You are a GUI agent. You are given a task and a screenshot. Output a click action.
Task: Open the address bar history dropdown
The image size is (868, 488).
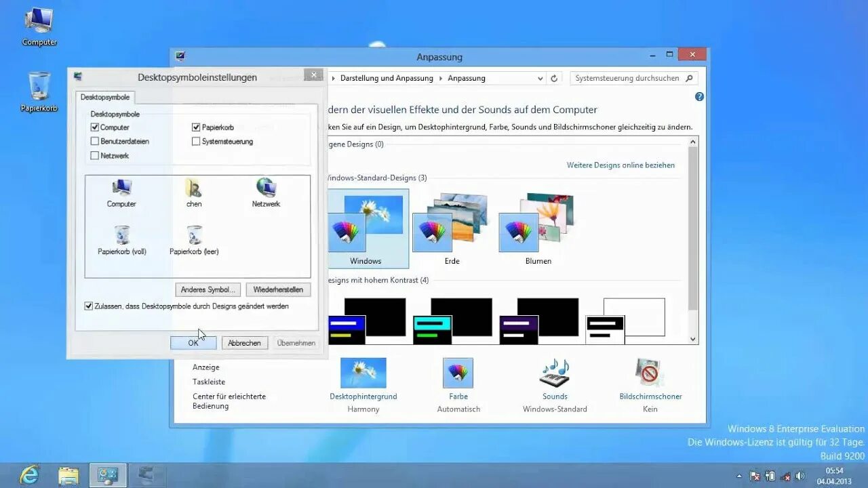540,79
